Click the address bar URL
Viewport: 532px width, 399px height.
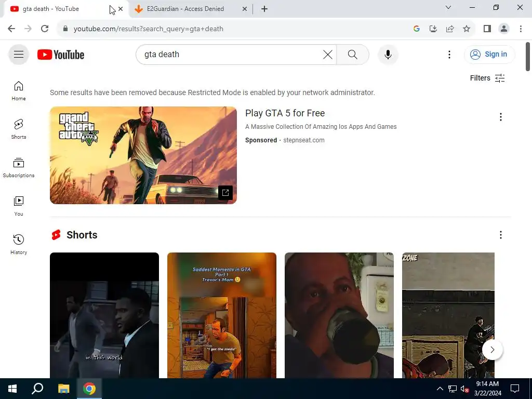point(148,29)
